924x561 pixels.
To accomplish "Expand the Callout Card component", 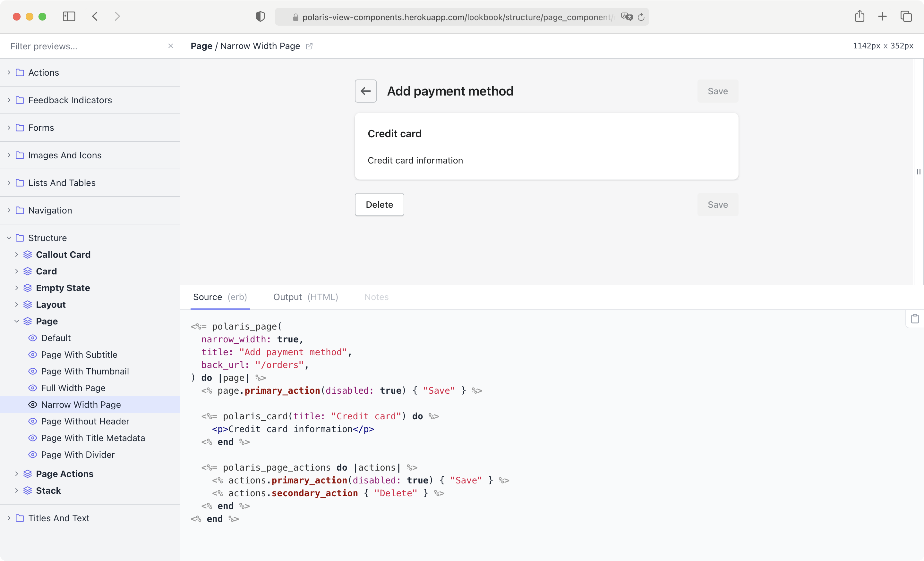I will coord(63,255).
